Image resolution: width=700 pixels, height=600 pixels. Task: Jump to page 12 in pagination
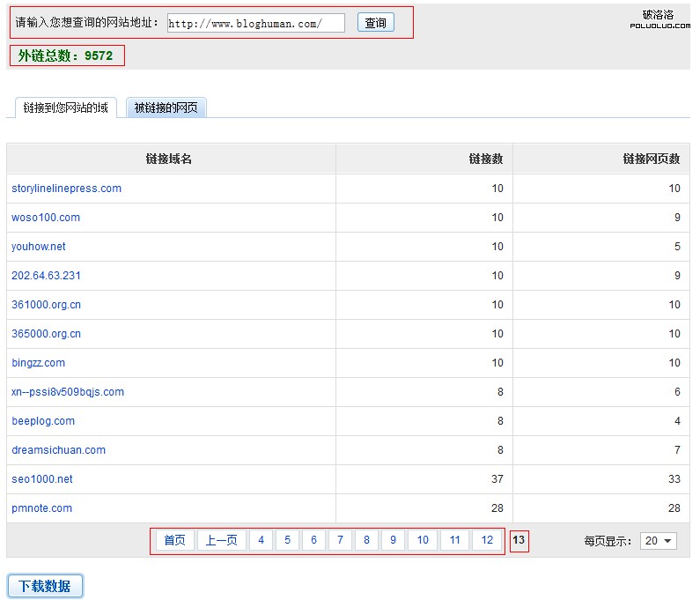pyautogui.click(x=487, y=540)
